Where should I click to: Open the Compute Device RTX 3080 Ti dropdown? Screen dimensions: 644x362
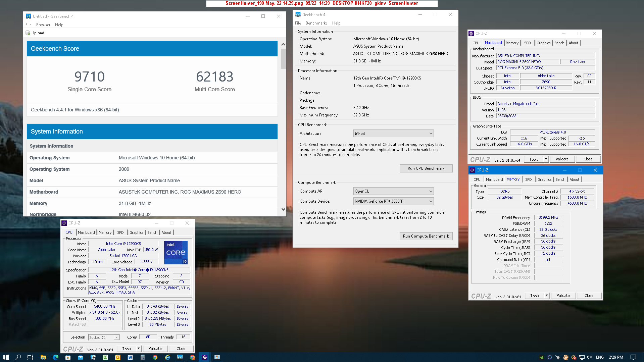[393, 201]
